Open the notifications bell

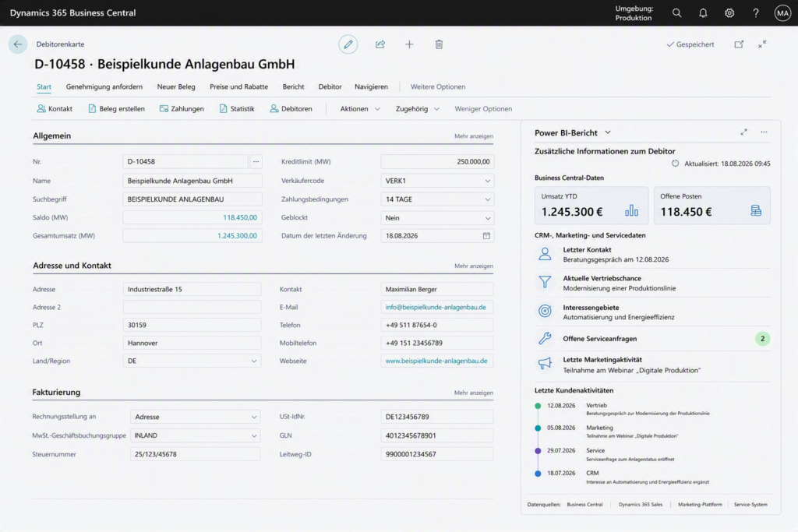(x=703, y=12)
